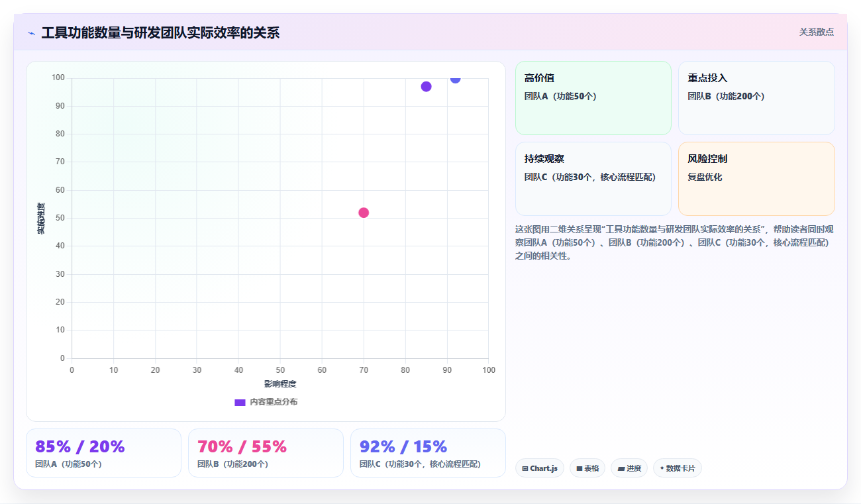This screenshot has height=504, width=861.
Task: Select the Chart.js tag chip
Action: (x=540, y=468)
